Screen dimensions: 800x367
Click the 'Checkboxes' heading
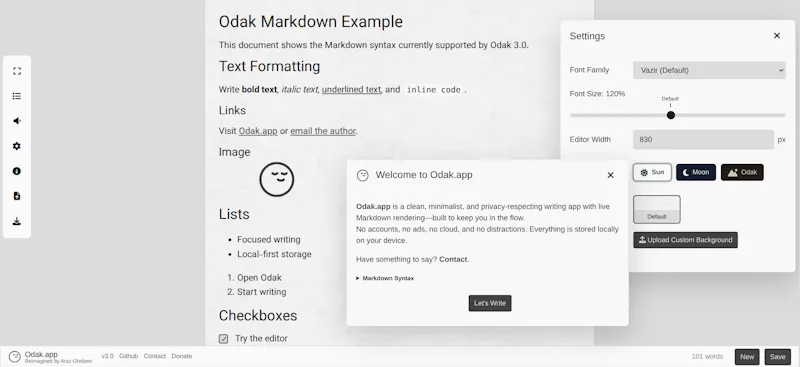[x=258, y=315]
